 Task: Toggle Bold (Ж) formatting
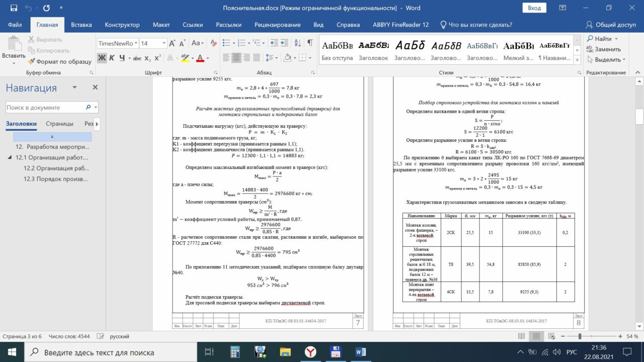click(102, 58)
